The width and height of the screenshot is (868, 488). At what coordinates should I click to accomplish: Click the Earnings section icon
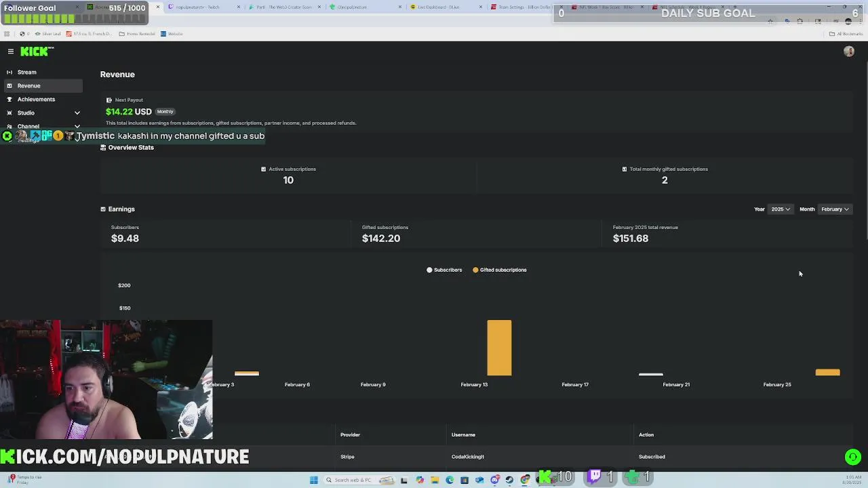103,209
